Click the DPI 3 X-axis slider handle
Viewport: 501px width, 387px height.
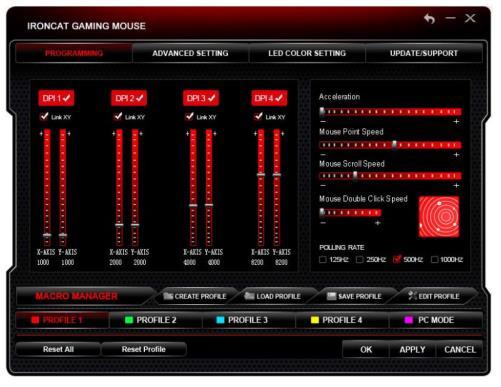193,205
